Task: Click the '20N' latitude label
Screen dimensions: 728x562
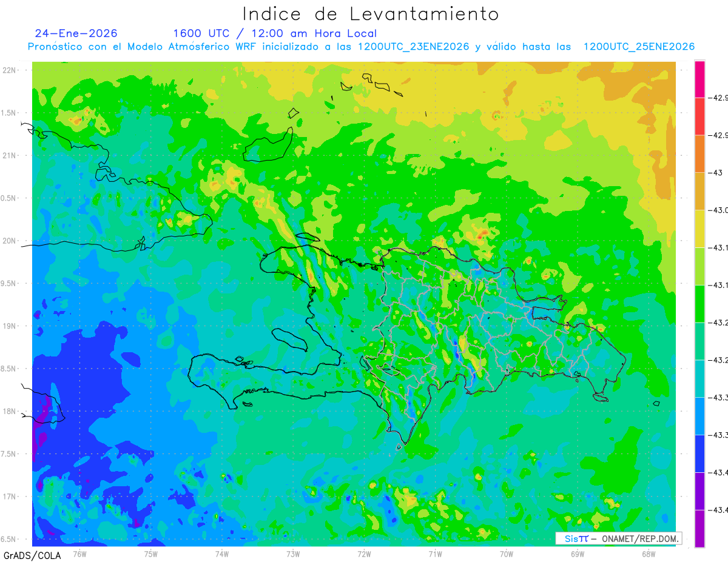Action: [10, 241]
